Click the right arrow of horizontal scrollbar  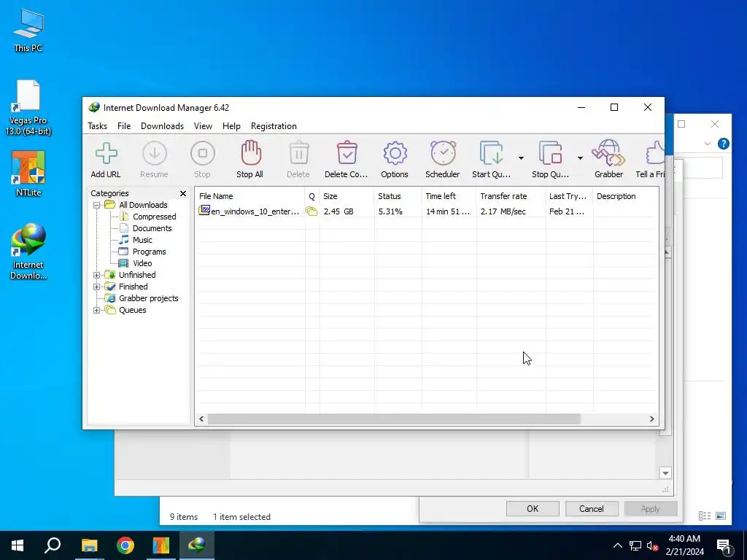(651, 419)
